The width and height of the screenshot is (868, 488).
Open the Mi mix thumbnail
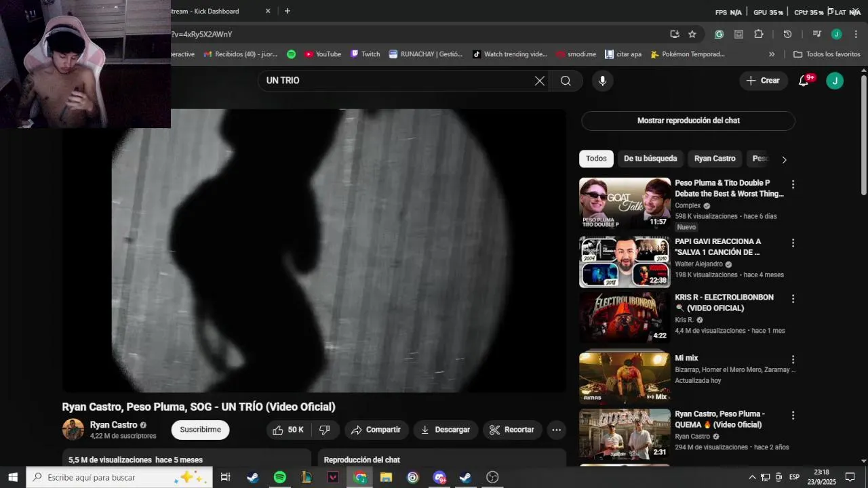625,378
